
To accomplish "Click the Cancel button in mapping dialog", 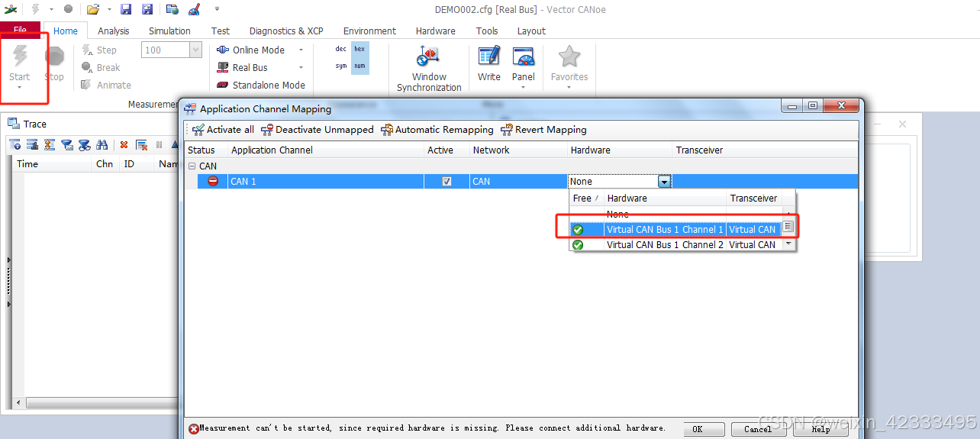I will coord(758,429).
